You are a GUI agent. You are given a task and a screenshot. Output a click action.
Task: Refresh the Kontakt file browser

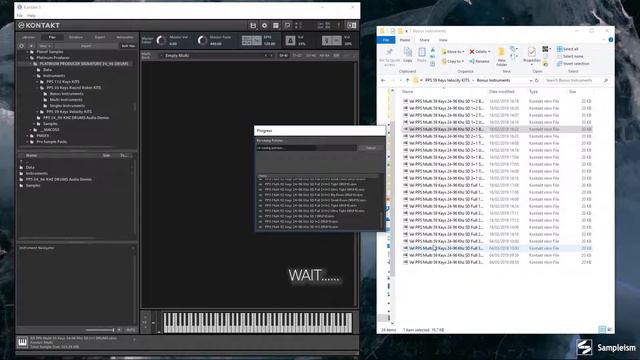(x=22, y=46)
